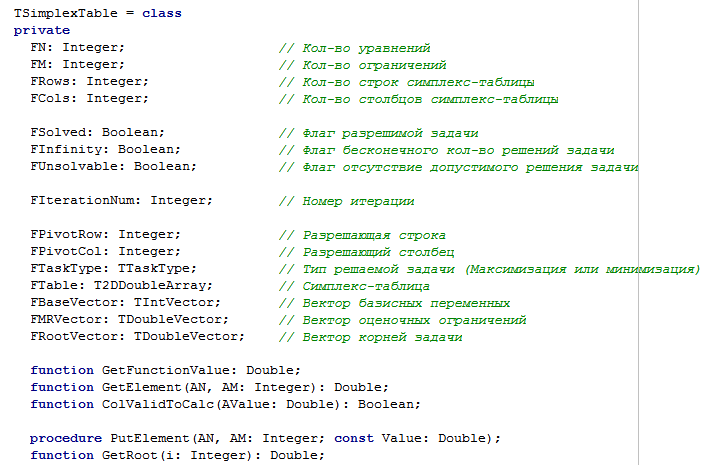Click the FBaseVector: TIntVector line

tap(125, 302)
